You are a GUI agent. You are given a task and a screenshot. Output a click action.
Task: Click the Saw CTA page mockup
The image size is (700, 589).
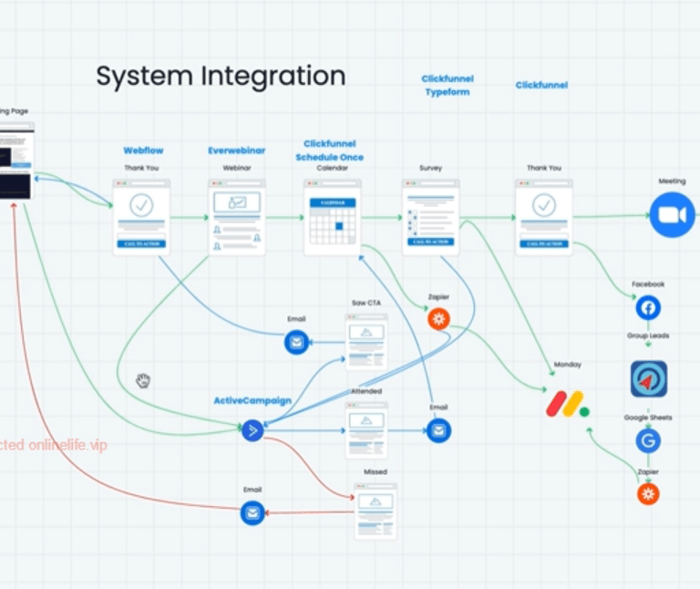(x=366, y=342)
